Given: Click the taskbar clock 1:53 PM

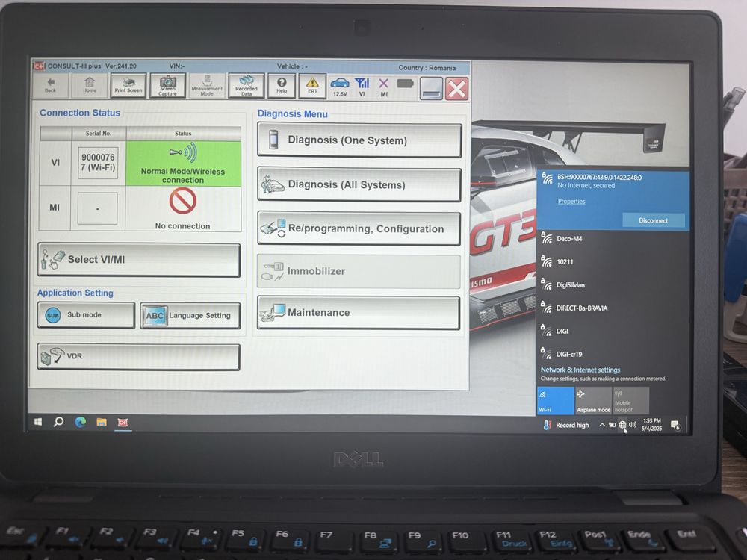Looking at the screenshot, I should [x=651, y=424].
